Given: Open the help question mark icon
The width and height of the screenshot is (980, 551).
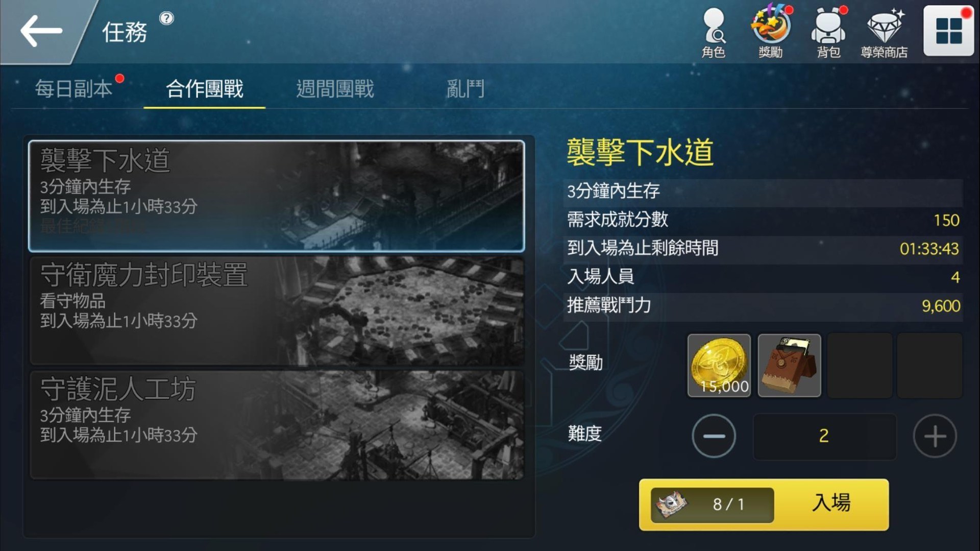Looking at the screenshot, I should [166, 19].
